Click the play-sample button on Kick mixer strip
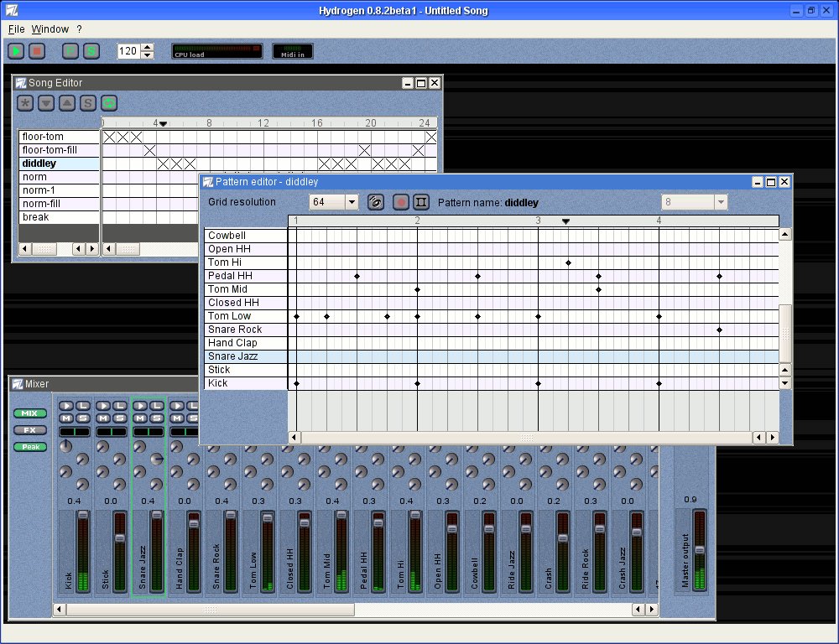The image size is (839, 644). click(x=65, y=407)
